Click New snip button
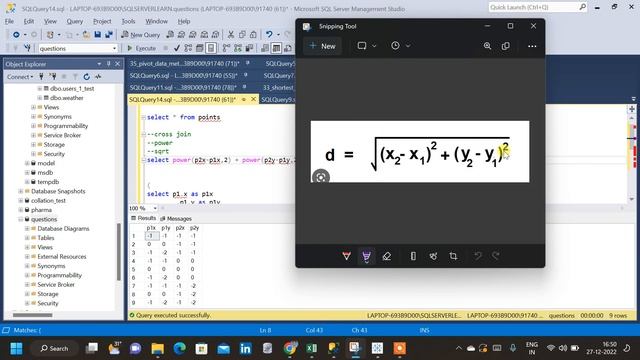640x360 pixels. click(x=322, y=46)
